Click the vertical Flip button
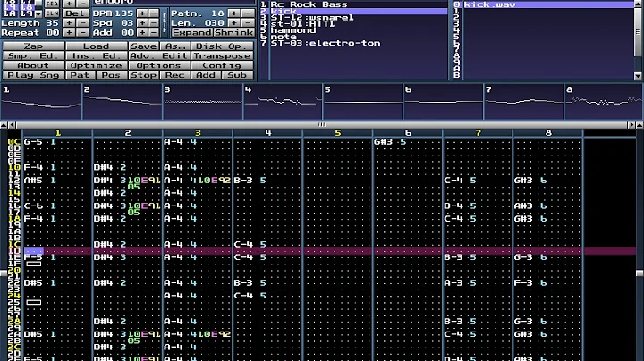This screenshot has width=644, height=361. (165, 22)
